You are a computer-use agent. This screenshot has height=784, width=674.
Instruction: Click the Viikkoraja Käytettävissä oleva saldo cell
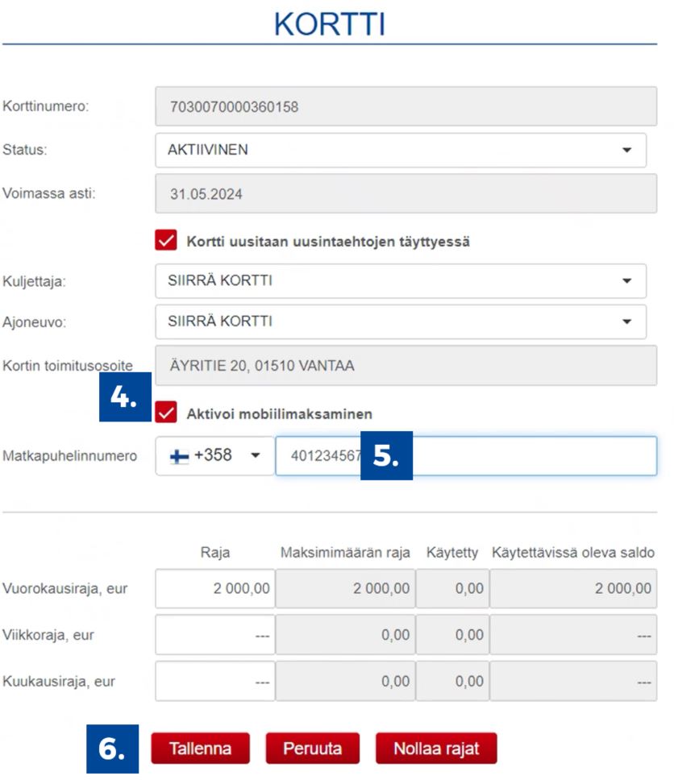(x=573, y=635)
